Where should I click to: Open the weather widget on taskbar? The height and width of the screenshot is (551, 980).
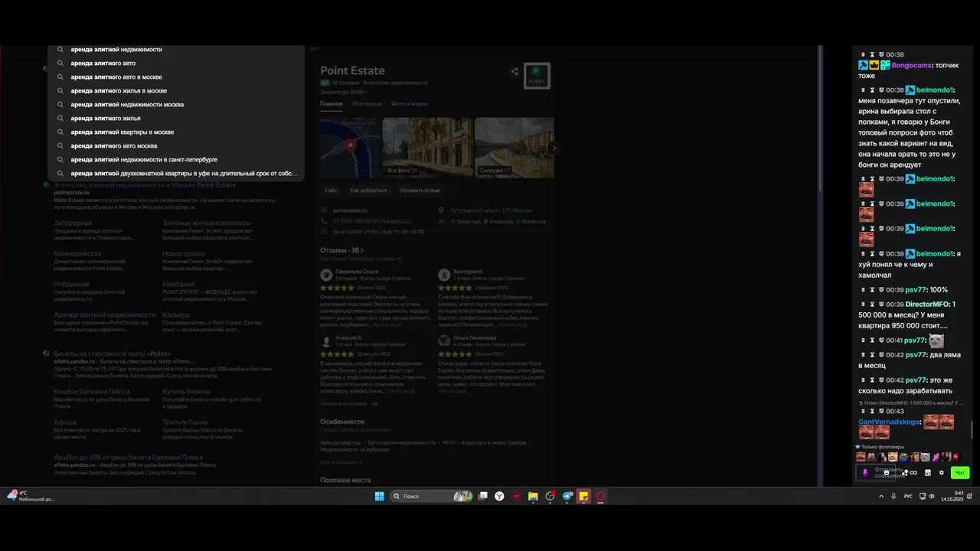point(31,496)
